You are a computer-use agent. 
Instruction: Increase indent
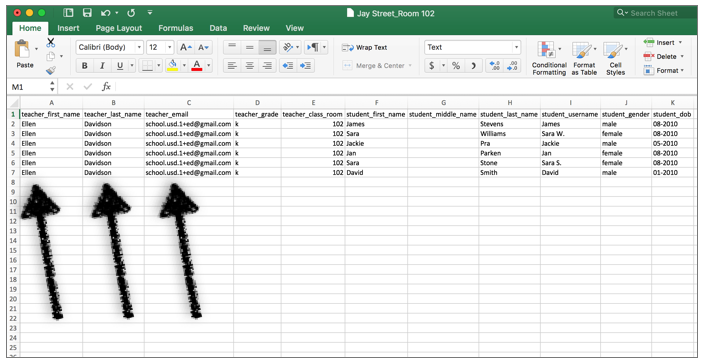(x=305, y=66)
